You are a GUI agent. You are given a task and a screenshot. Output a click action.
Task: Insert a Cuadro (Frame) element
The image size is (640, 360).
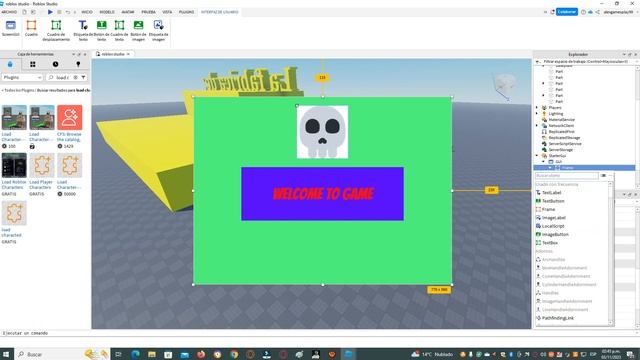click(x=31, y=29)
